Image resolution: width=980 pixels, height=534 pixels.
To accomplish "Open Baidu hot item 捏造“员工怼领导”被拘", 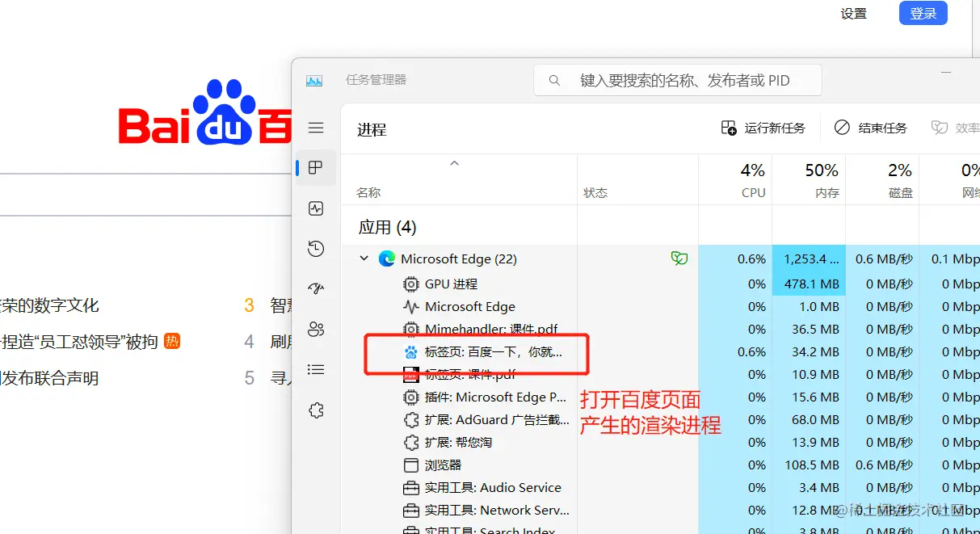I will point(79,342).
